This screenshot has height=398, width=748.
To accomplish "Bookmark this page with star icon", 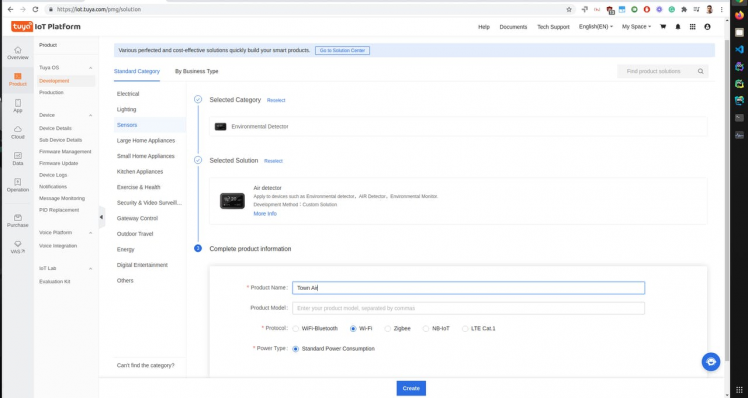I will tap(569, 9).
